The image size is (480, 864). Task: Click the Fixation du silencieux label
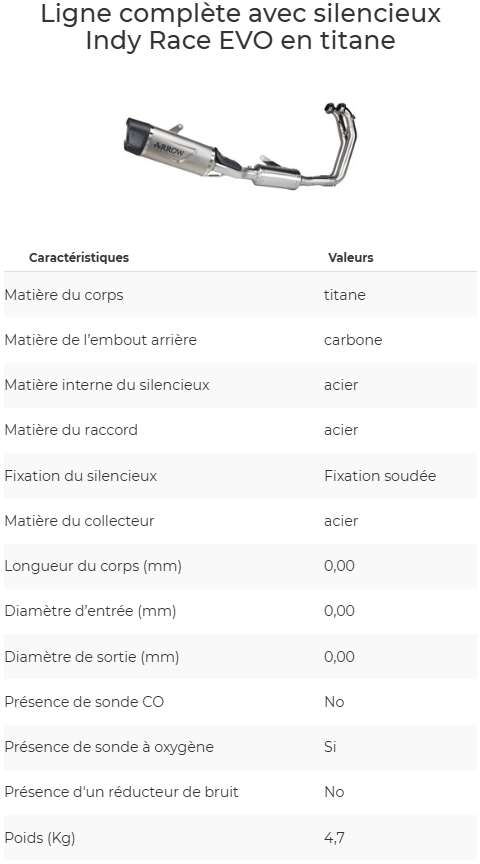(80, 476)
